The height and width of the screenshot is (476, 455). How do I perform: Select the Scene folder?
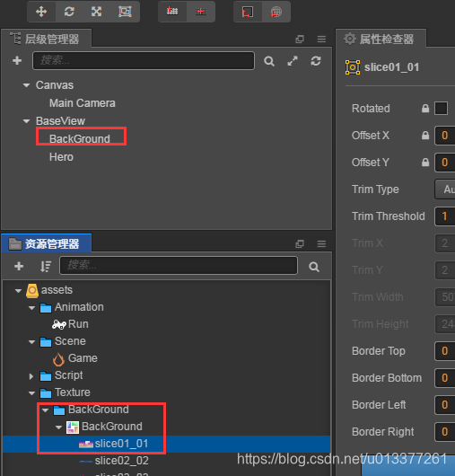[x=70, y=341]
